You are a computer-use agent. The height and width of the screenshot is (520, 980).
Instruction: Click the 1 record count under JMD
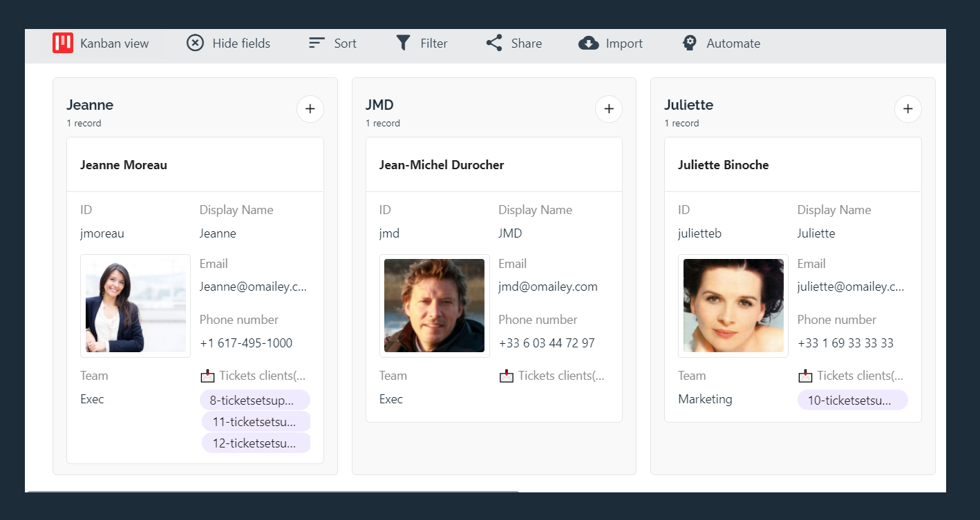click(x=383, y=124)
